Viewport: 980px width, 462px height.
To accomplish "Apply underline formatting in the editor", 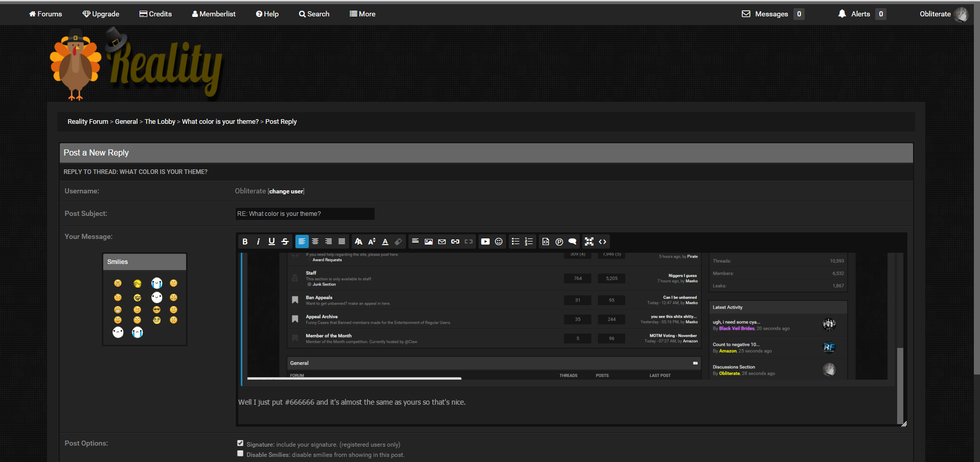I will pyautogui.click(x=271, y=241).
